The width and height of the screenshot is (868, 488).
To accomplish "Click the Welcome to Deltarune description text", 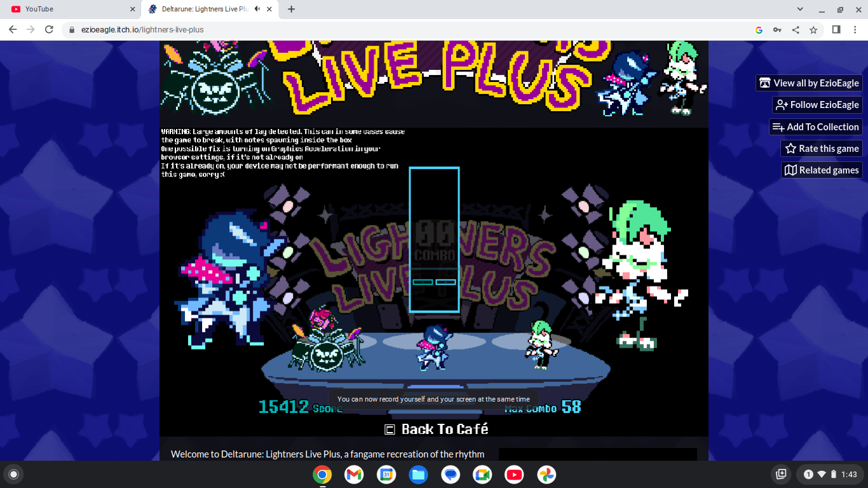I will coord(327,454).
